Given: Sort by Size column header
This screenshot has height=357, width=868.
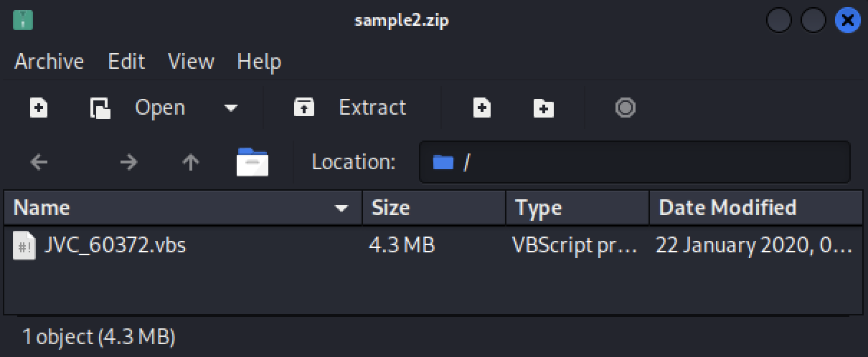Looking at the screenshot, I should [434, 208].
